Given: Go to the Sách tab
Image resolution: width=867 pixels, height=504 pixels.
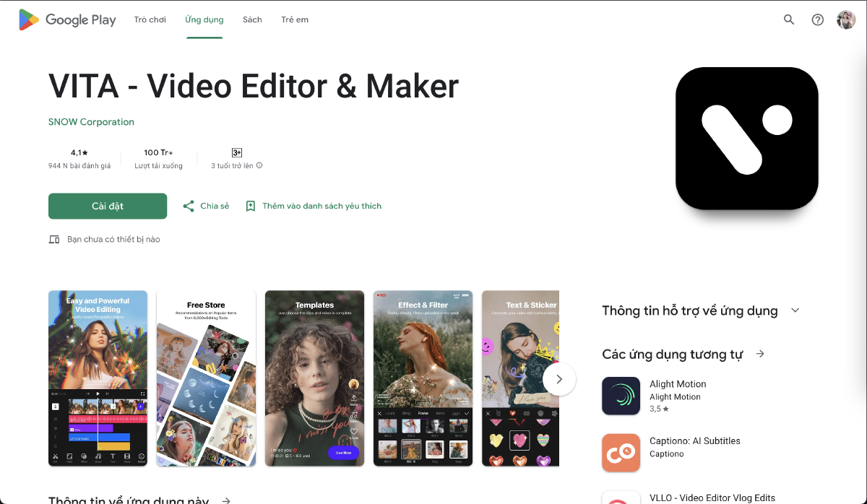Looking at the screenshot, I should coord(252,19).
